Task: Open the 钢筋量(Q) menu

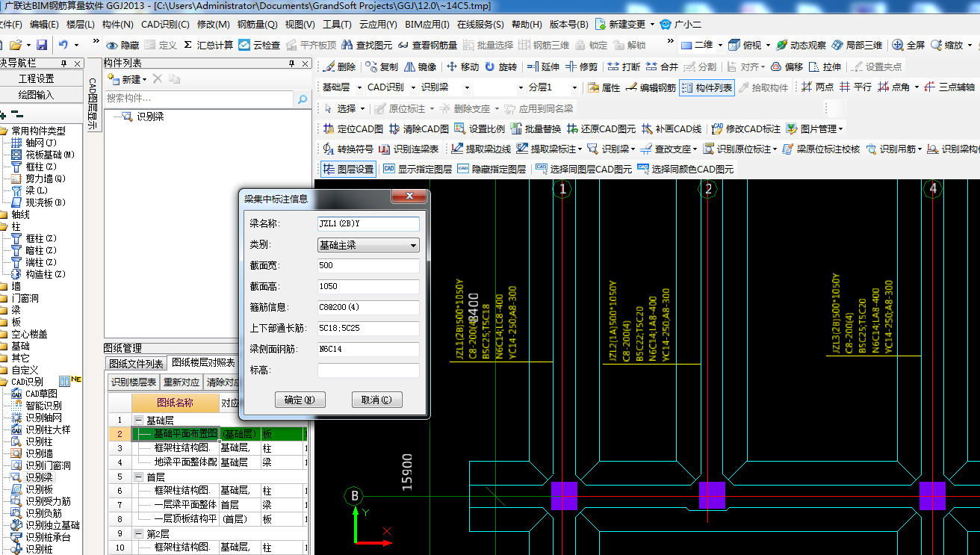Action: (x=258, y=24)
